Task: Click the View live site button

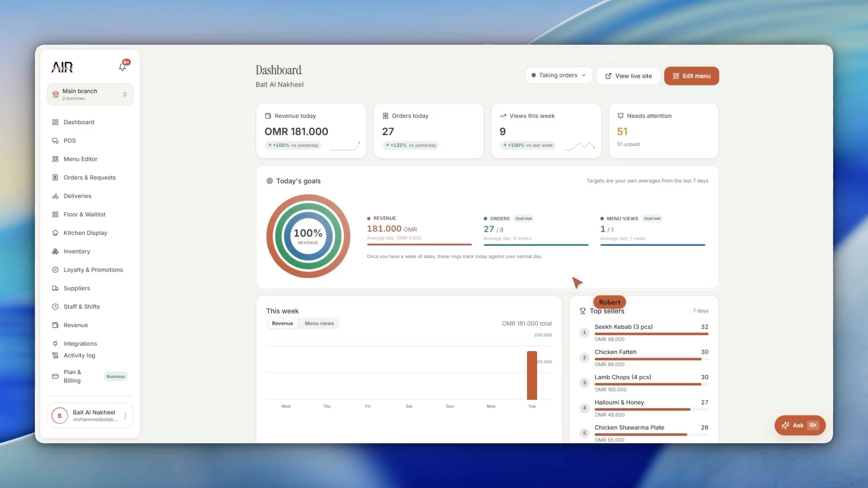Action: (x=628, y=76)
